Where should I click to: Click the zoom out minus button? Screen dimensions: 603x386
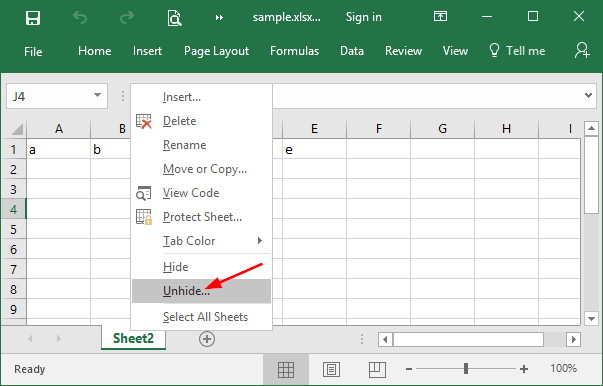409,369
